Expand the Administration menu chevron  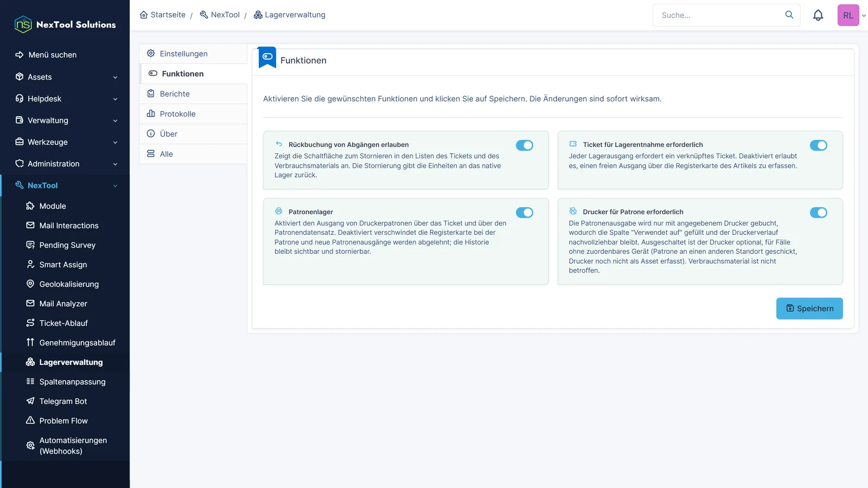tap(115, 164)
